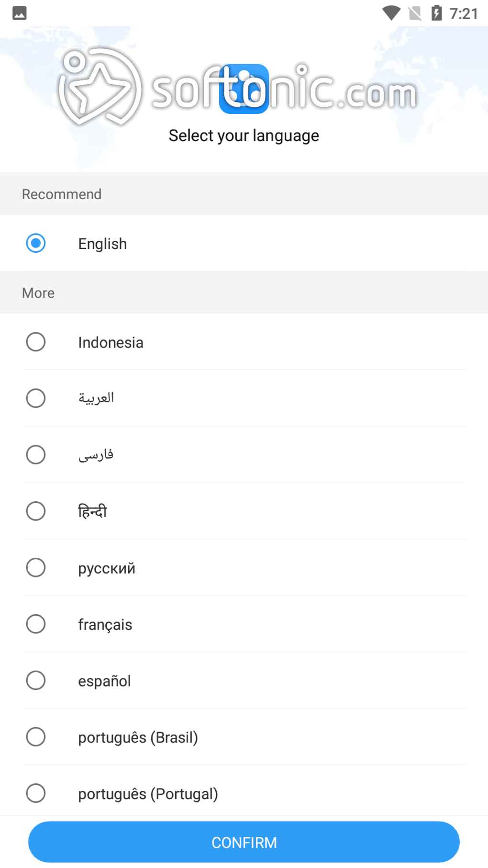Tap the image notification icon in status bar
The image size is (488, 868).
coord(20,13)
